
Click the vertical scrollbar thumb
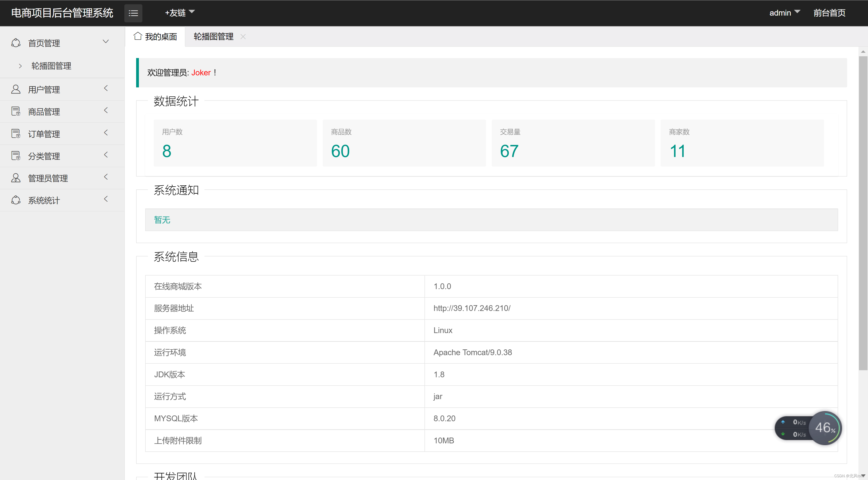(863, 213)
